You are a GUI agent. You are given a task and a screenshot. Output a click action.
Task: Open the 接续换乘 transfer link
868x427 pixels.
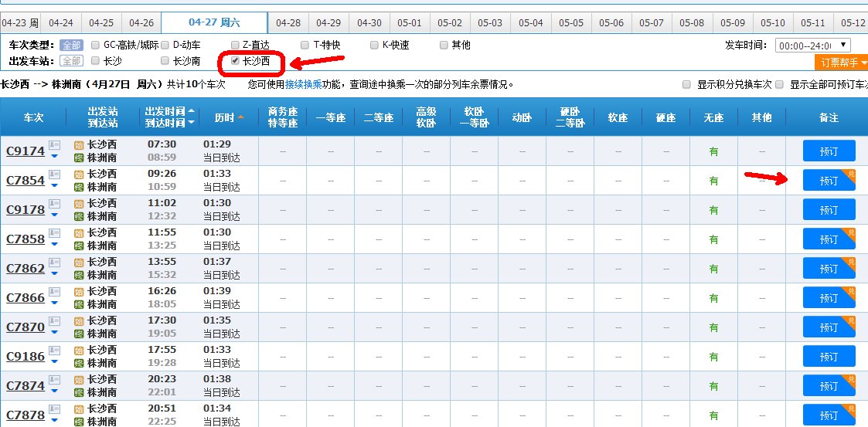pos(303,85)
